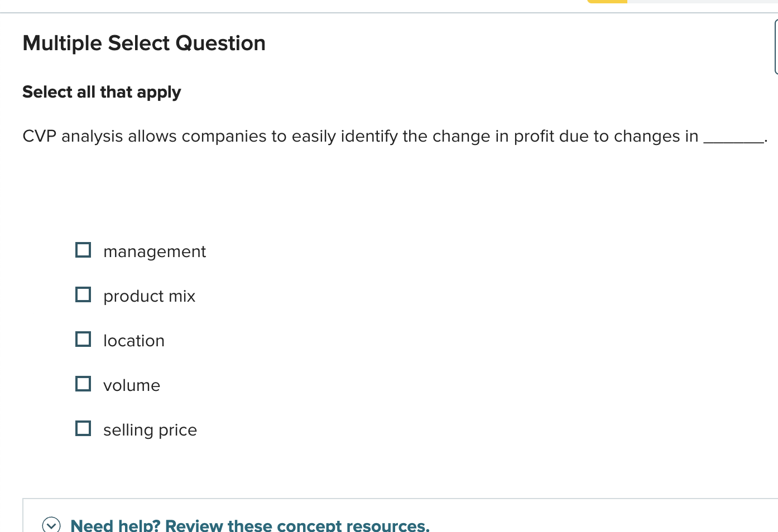The width and height of the screenshot is (778, 532).
Task: Check the selling price checkbox
Action: tap(83, 428)
